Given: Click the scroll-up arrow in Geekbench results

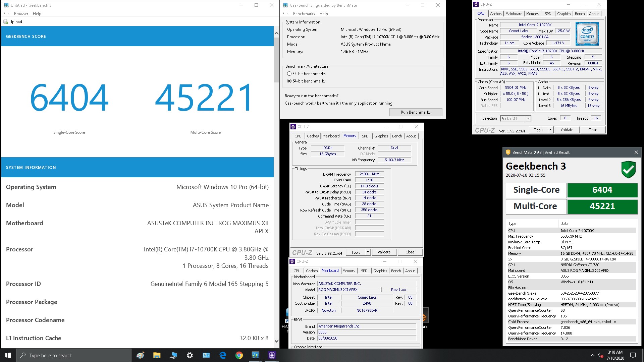Looking at the screenshot, I should point(276,33).
